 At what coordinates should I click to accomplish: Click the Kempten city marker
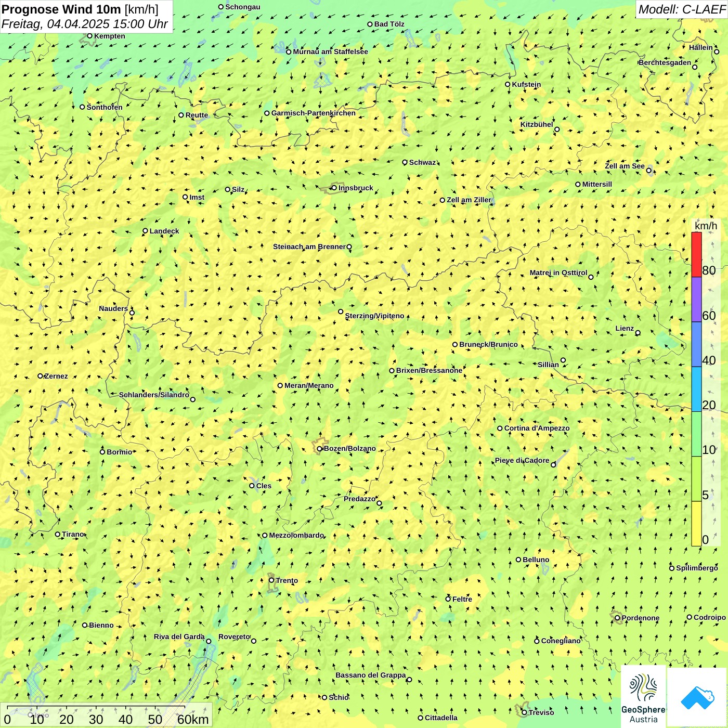pos(90,36)
